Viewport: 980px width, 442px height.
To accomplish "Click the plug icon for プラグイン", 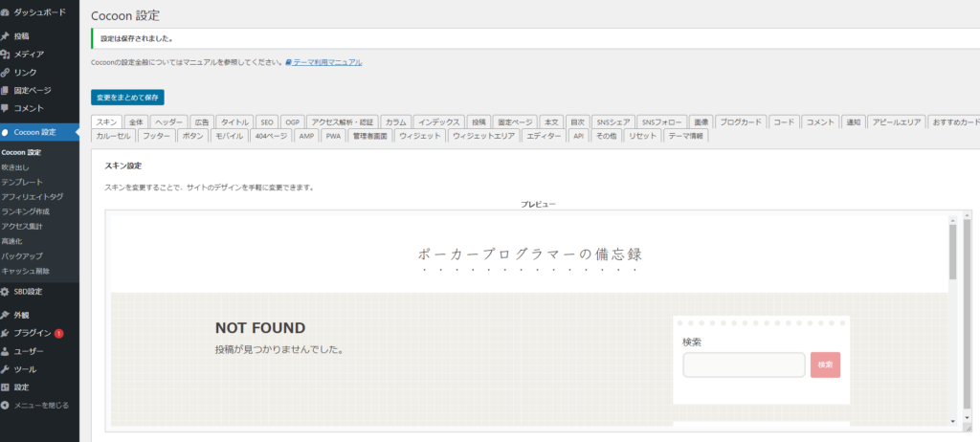I will click(5, 333).
